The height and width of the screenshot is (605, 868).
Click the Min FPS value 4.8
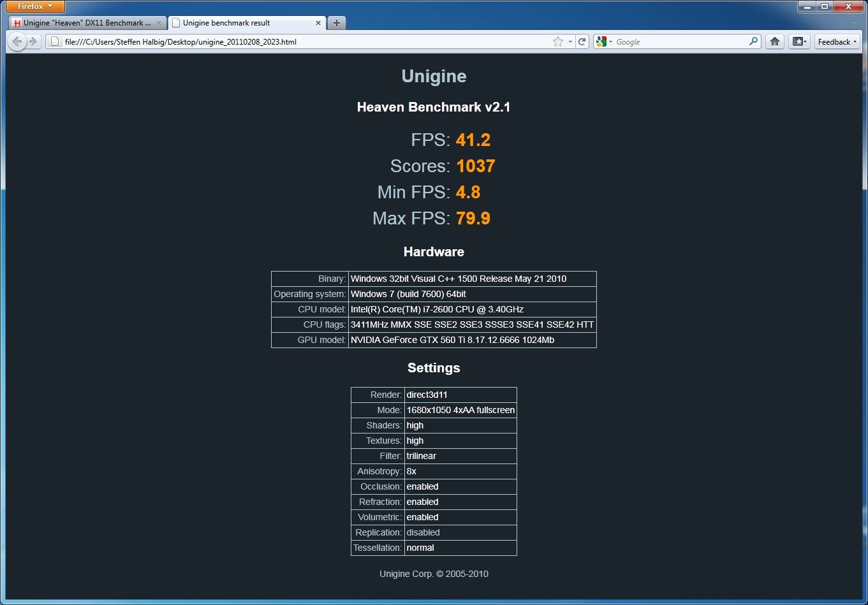(468, 193)
